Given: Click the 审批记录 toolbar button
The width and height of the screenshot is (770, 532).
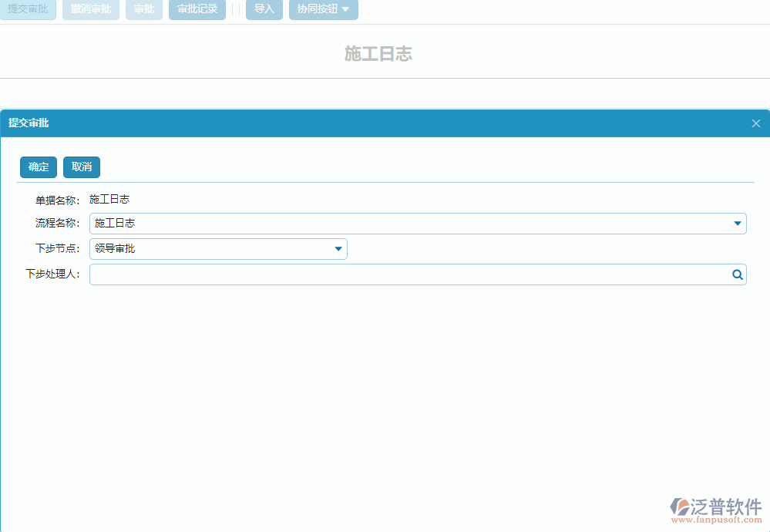Looking at the screenshot, I should [x=197, y=10].
